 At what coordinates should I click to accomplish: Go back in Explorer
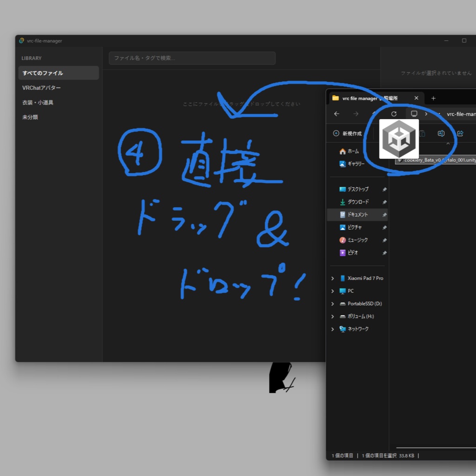tap(337, 114)
